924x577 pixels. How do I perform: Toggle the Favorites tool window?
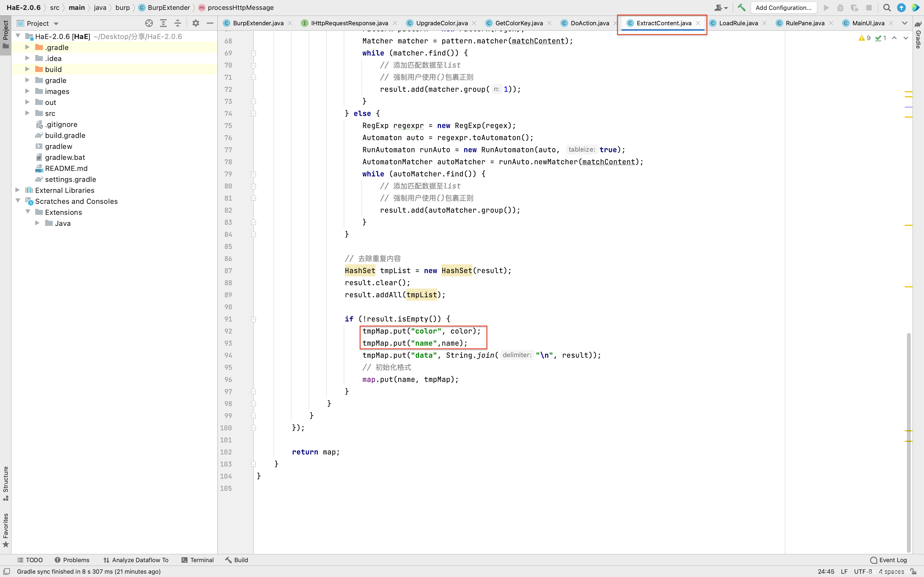point(6,530)
